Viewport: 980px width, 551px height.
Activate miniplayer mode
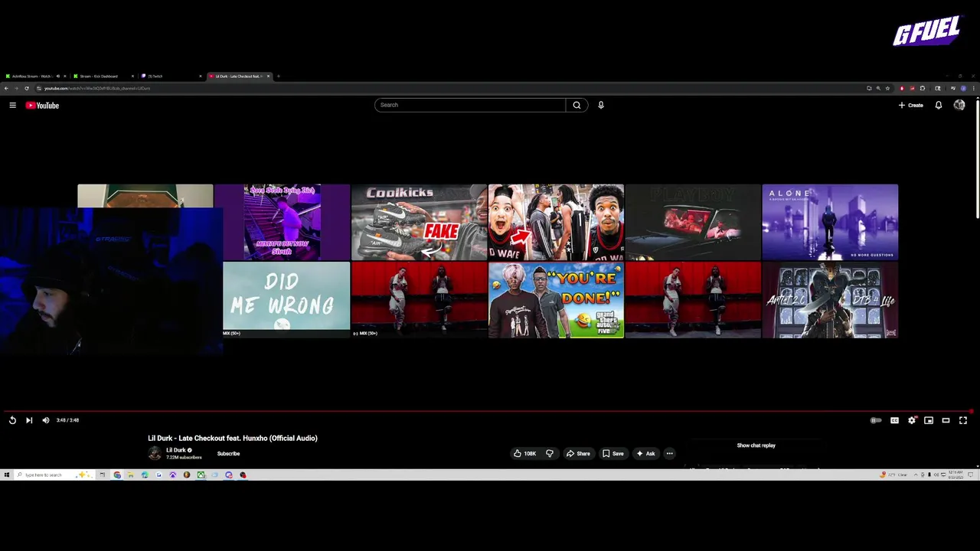click(929, 420)
